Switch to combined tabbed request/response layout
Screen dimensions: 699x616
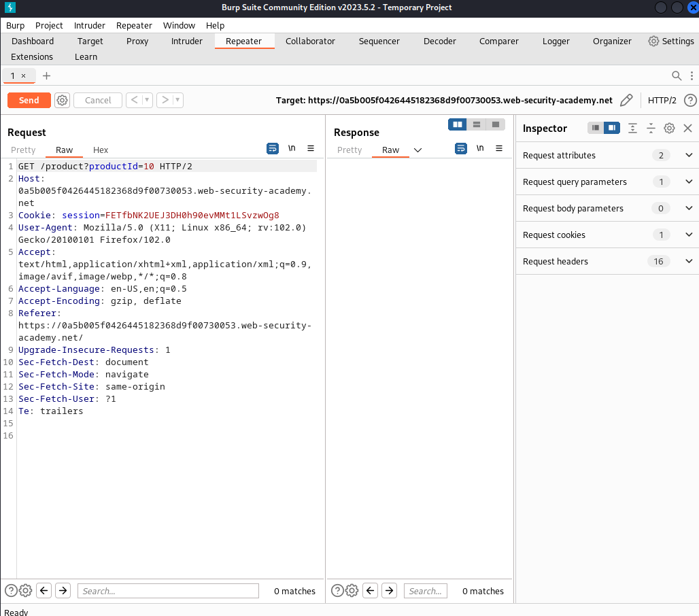[495, 124]
